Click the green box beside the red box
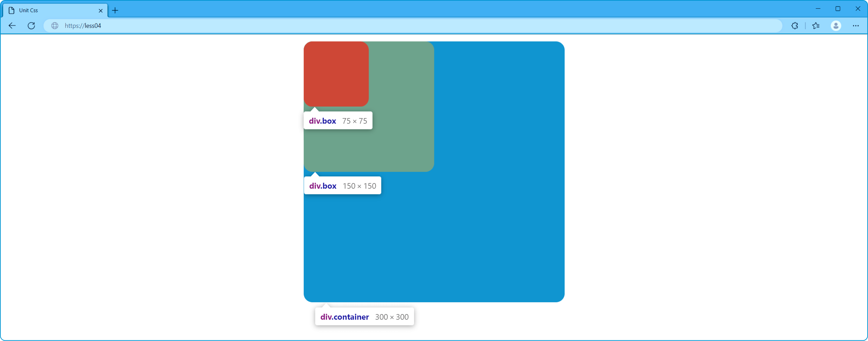This screenshot has width=868, height=341. click(x=402, y=105)
